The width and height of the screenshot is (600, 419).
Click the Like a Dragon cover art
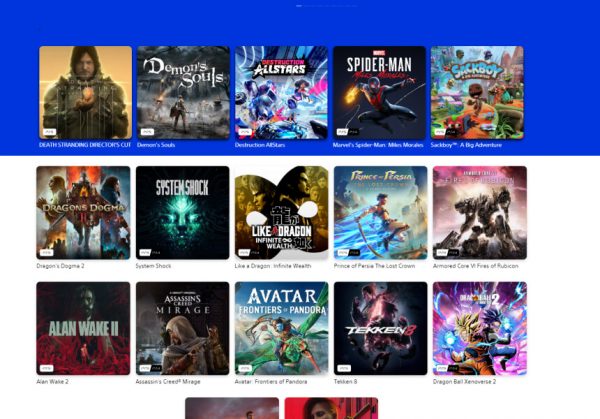point(281,212)
